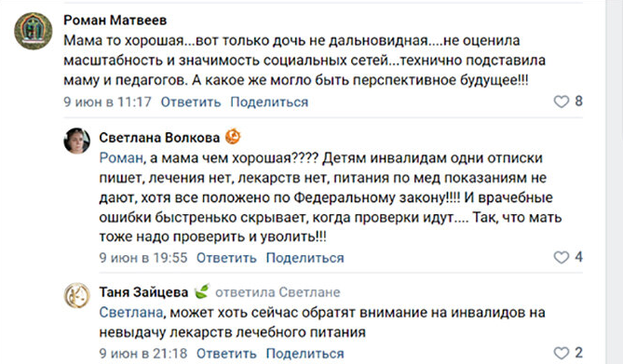Like Светлана Волкова's comment heart icon

[x=561, y=258]
